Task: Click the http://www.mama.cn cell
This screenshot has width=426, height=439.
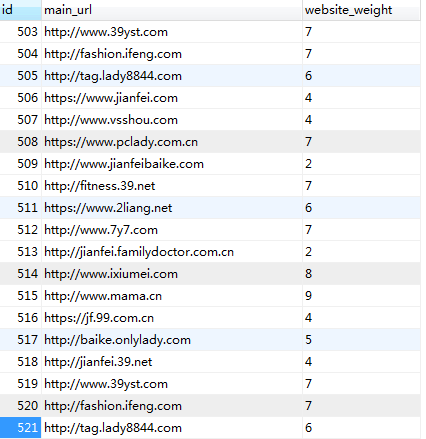Action: coord(172,296)
